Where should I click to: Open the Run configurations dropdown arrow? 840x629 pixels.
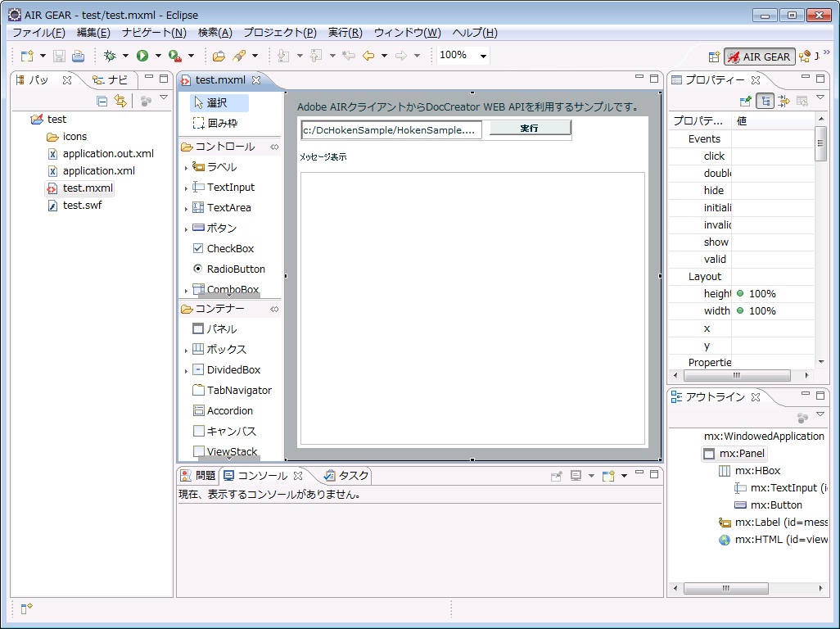tap(158, 56)
